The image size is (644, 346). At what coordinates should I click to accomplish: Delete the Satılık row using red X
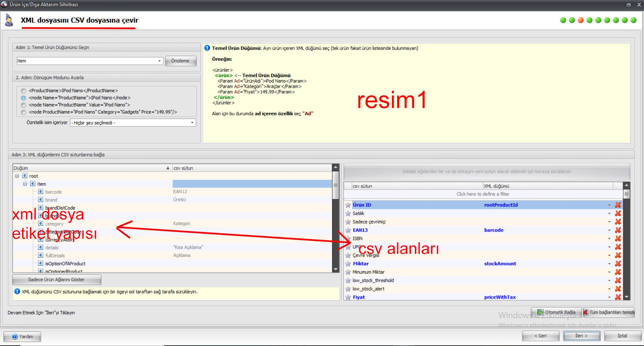[x=618, y=213]
